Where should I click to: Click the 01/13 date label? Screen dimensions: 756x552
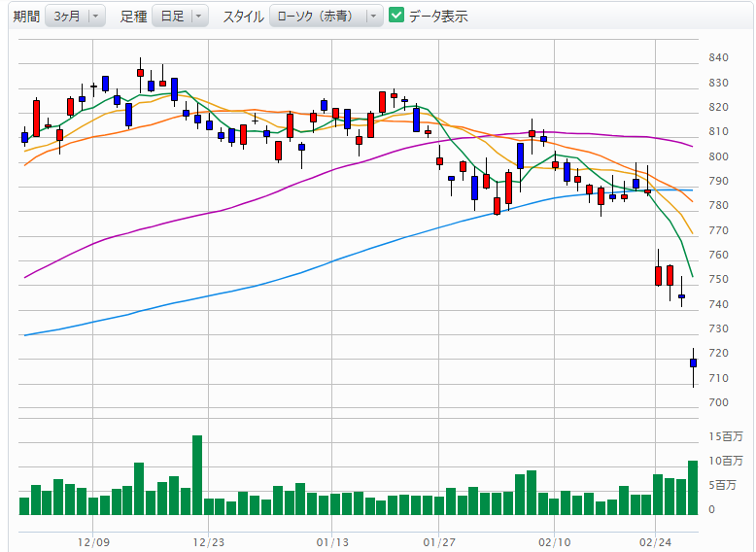coord(332,542)
